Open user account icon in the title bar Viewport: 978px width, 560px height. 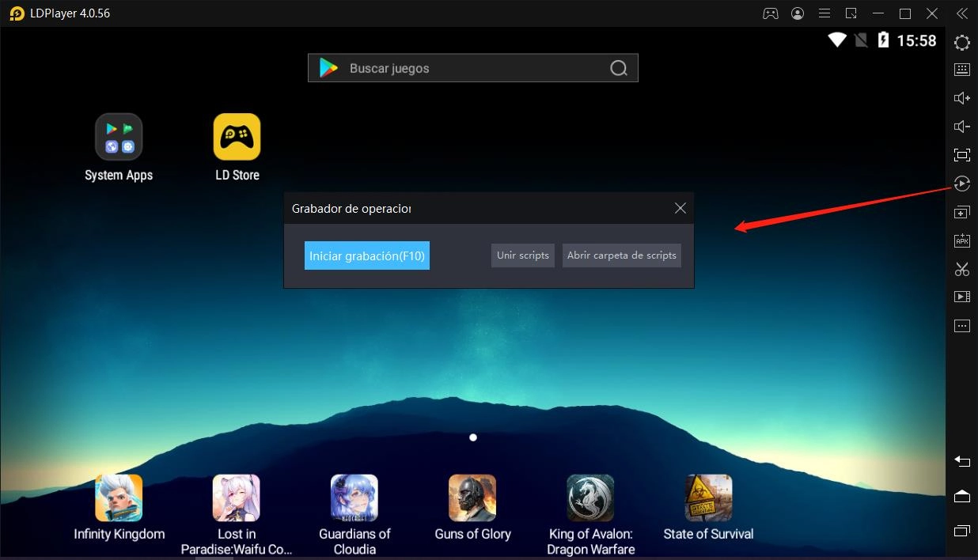[798, 13]
